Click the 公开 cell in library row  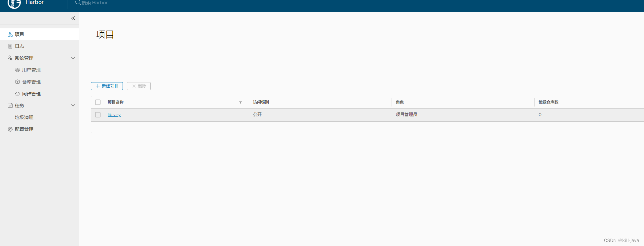tap(257, 114)
